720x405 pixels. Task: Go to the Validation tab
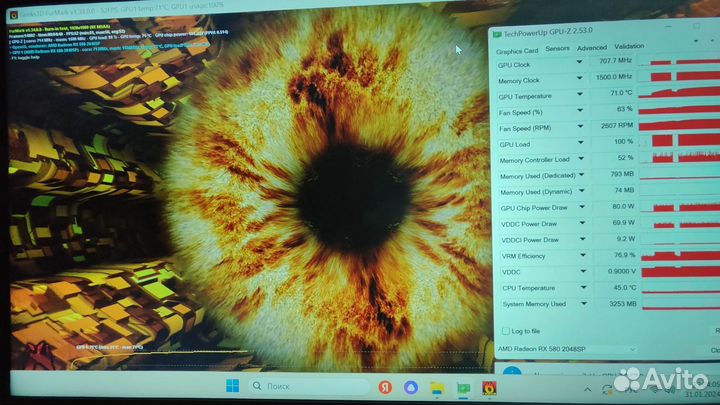(629, 47)
